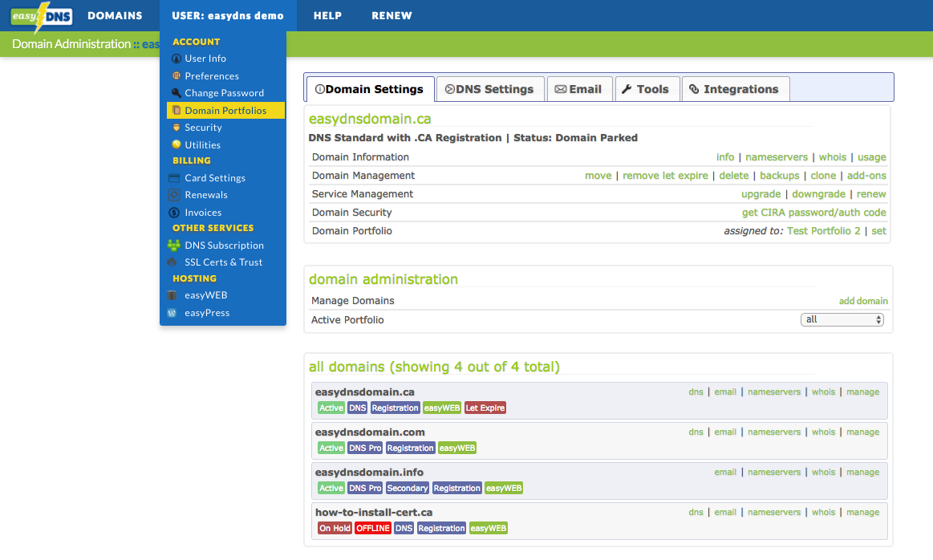Viewport: 933px width, 560px height.
Task: Click the Invoices dollar icon
Action: pyautogui.click(x=174, y=213)
